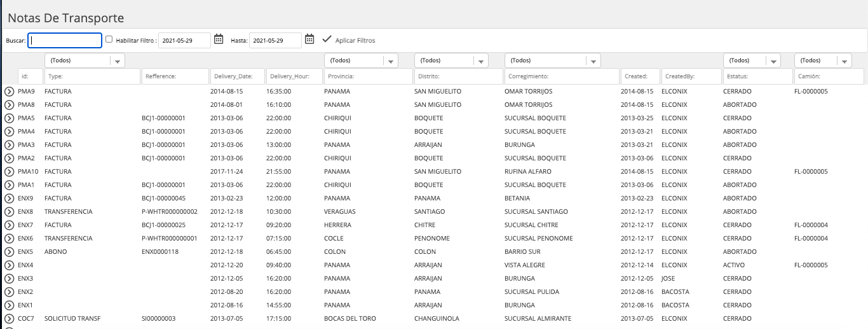Open details arrow for ENX6

point(9,239)
